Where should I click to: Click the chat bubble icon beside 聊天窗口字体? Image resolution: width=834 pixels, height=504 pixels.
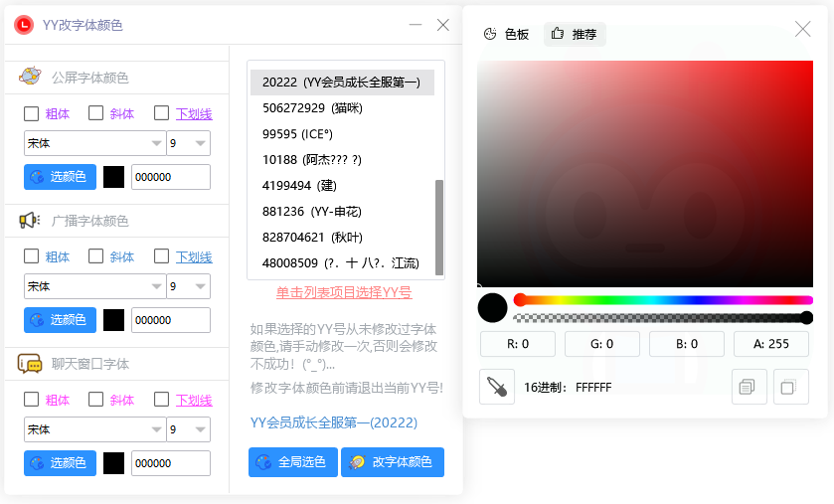tap(29, 364)
